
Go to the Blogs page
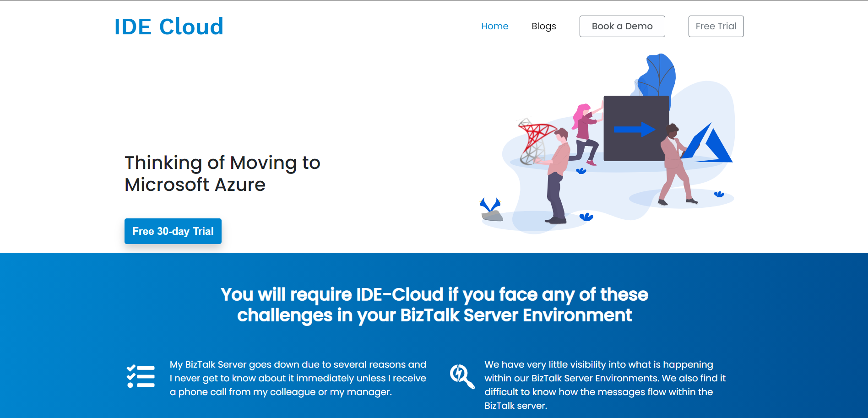coord(543,26)
